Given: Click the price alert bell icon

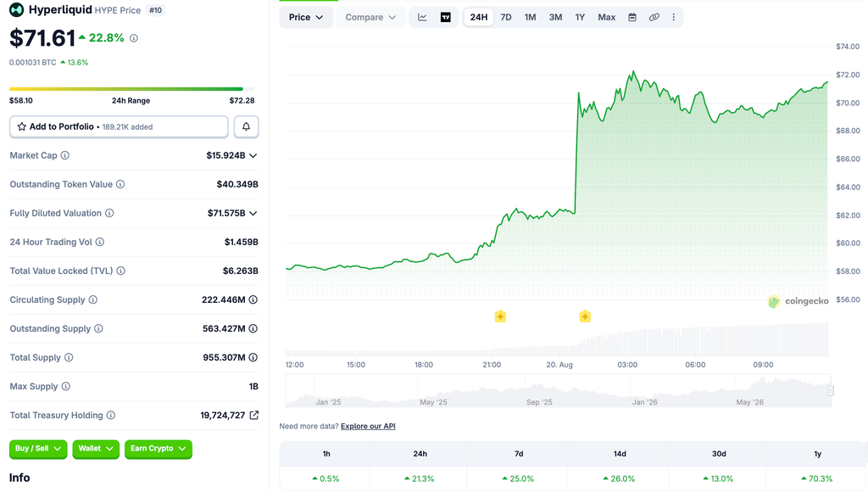Looking at the screenshot, I should coord(247,126).
